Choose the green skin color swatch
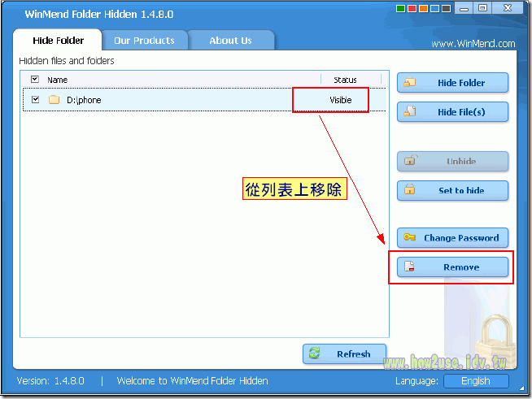Image resolution: width=532 pixels, height=399 pixels. [400, 8]
